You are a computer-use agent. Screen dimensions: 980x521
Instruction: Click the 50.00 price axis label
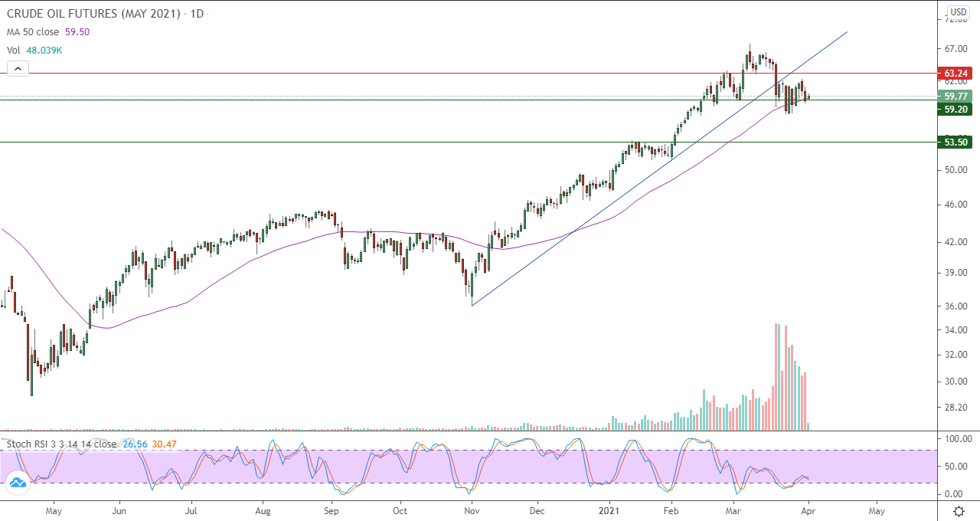click(957, 169)
